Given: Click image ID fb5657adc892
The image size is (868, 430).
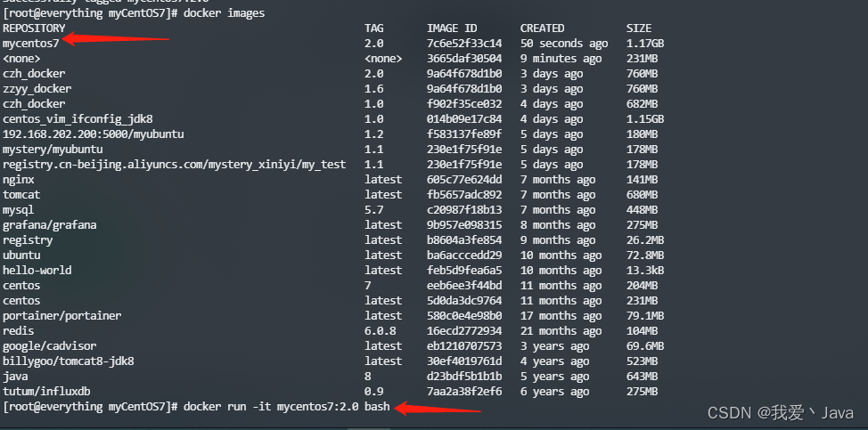Looking at the screenshot, I should [x=464, y=195].
